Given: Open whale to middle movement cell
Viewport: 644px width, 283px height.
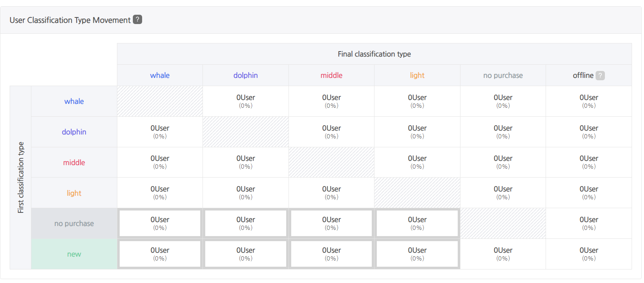Looking at the screenshot, I should click(331, 101).
